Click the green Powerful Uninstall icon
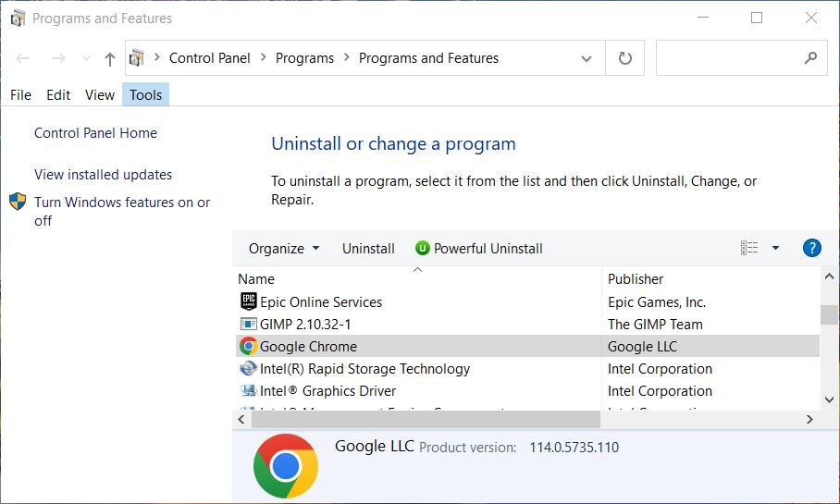The height and width of the screenshot is (504, 840). (423, 248)
